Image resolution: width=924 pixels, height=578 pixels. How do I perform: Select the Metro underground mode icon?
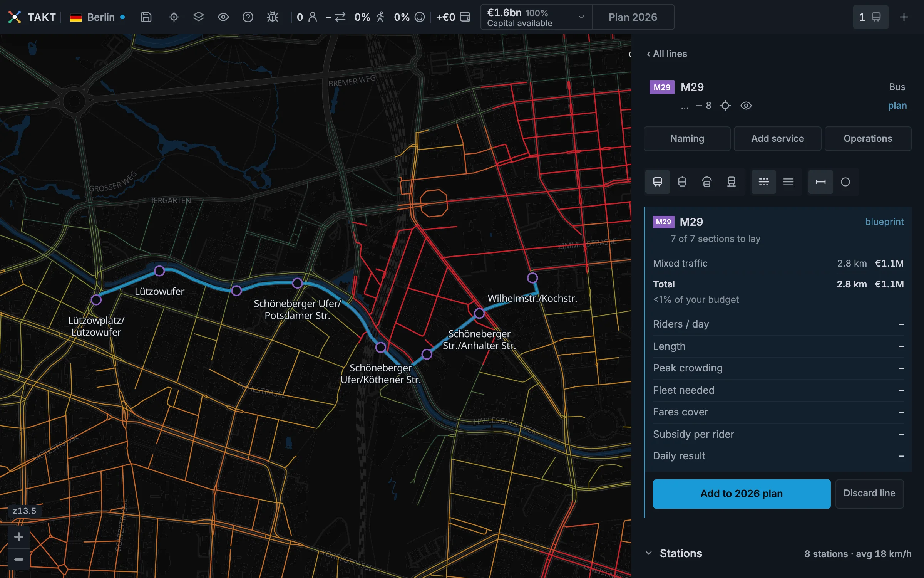click(707, 182)
